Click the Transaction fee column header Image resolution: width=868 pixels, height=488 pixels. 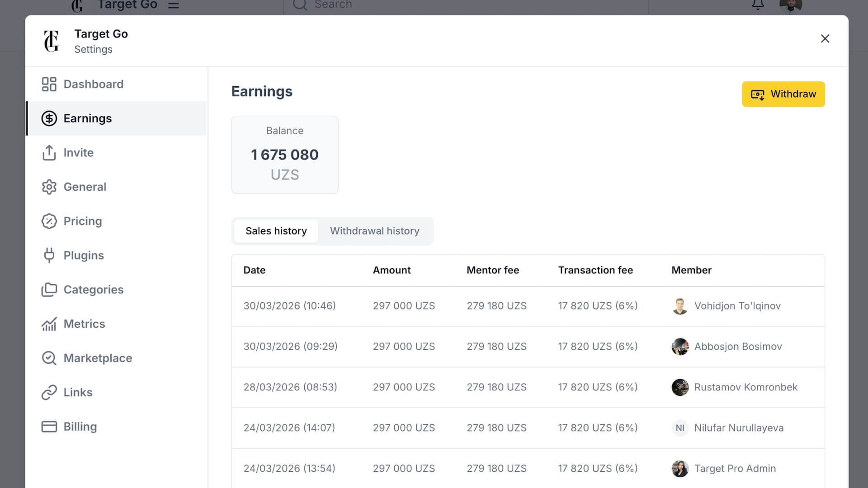click(595, 270)
